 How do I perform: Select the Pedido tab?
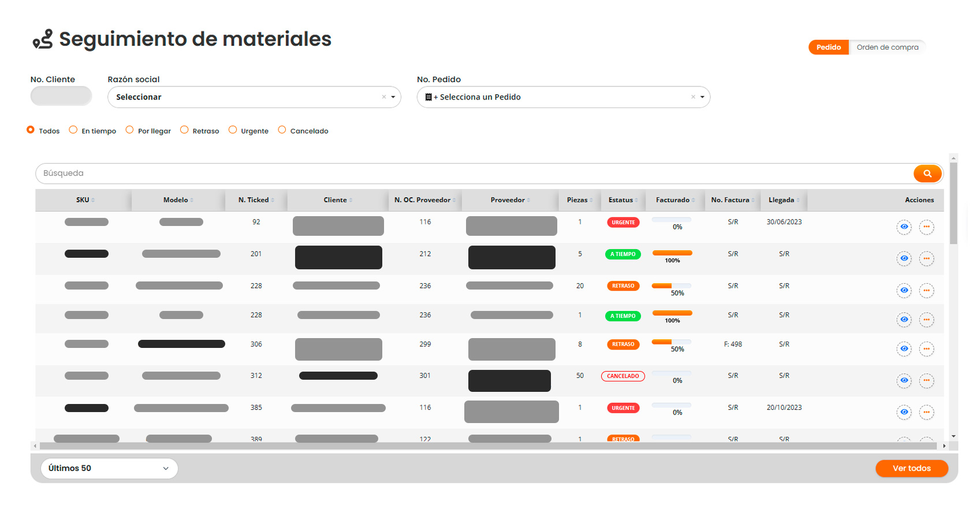point(828,47)
